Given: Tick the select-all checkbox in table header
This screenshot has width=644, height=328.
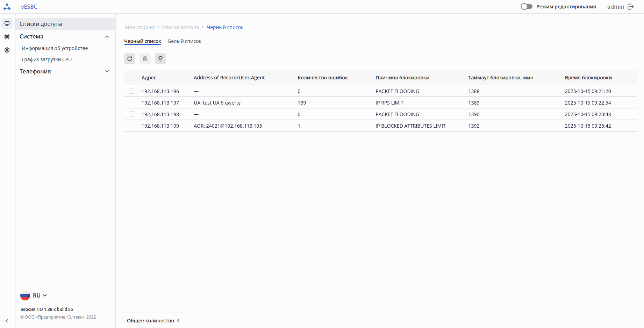Looking at the screenshot, I should [x=131, y=78].
